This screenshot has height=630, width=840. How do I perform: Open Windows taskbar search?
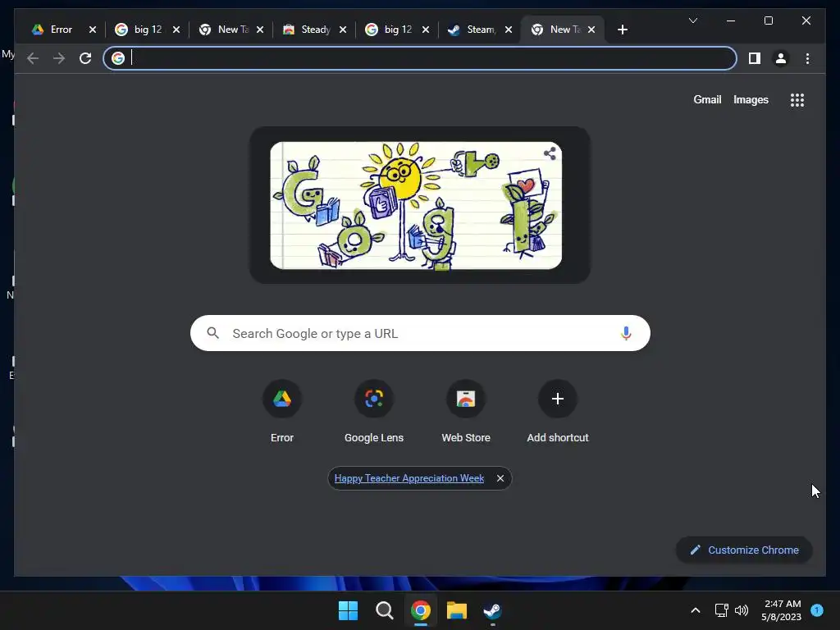(x=385, y=610)
